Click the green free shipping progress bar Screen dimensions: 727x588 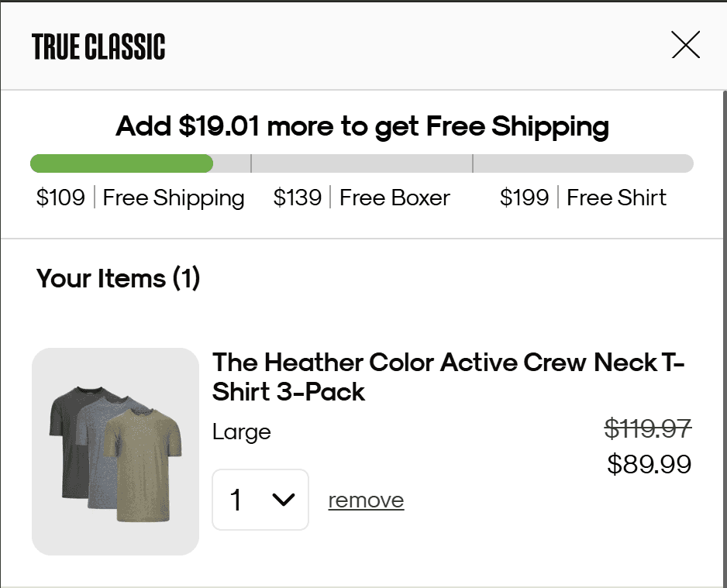coord(120,163)
